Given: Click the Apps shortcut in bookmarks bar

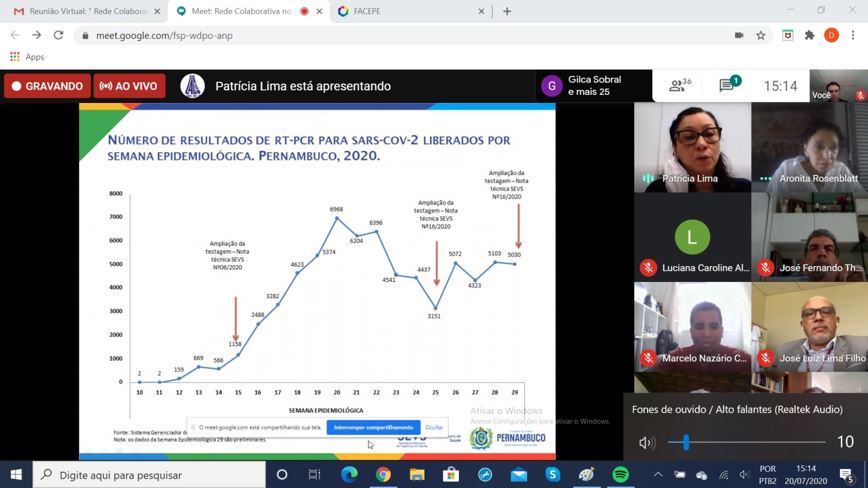Looking at the screenshot, I should coord(27,57).
